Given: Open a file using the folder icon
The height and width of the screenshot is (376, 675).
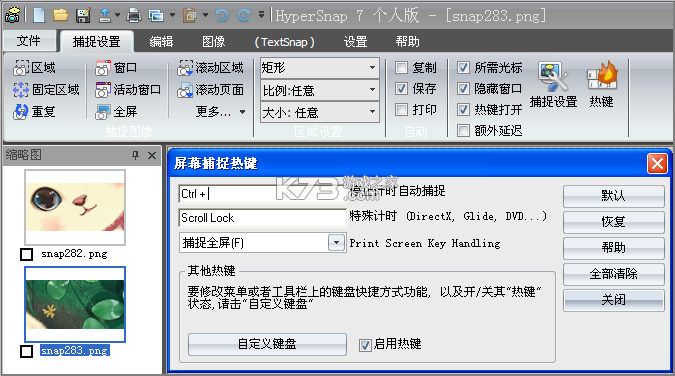Looking at the screenshot, I should 61,16.
